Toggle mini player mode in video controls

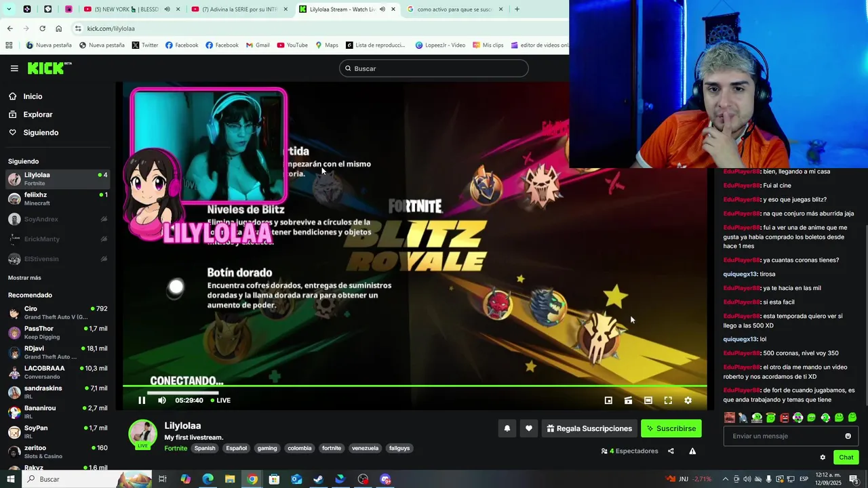click(608, 401)
